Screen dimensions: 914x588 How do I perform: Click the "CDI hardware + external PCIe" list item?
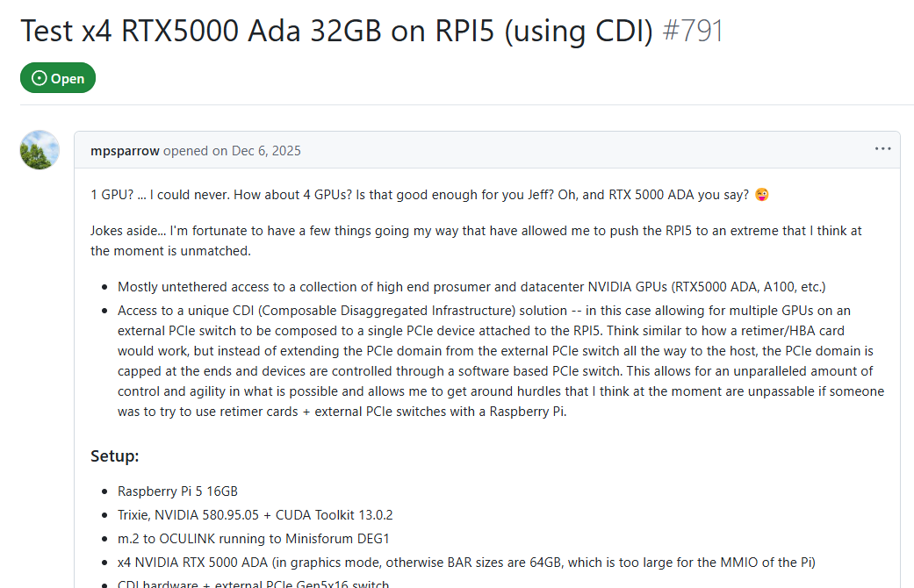point(253,583)
